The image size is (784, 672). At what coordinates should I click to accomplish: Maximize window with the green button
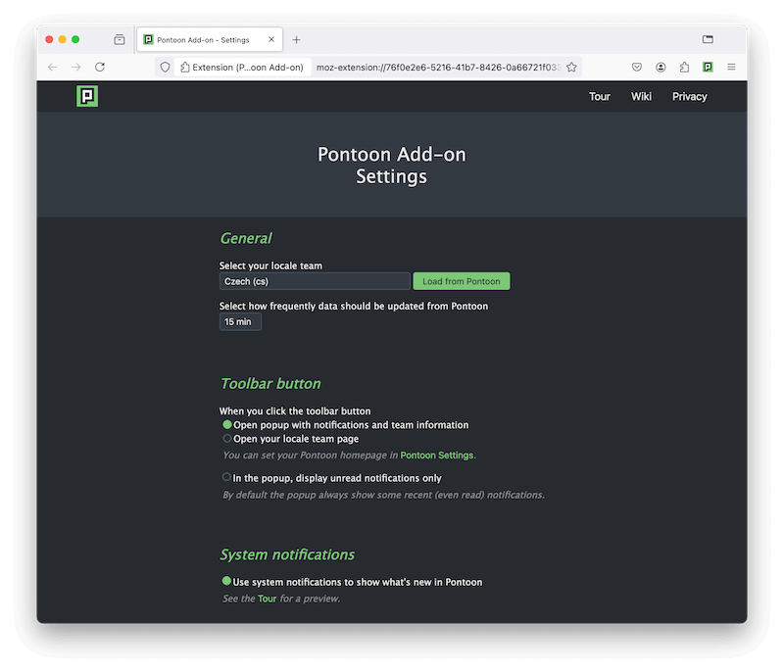pos(75,39)
